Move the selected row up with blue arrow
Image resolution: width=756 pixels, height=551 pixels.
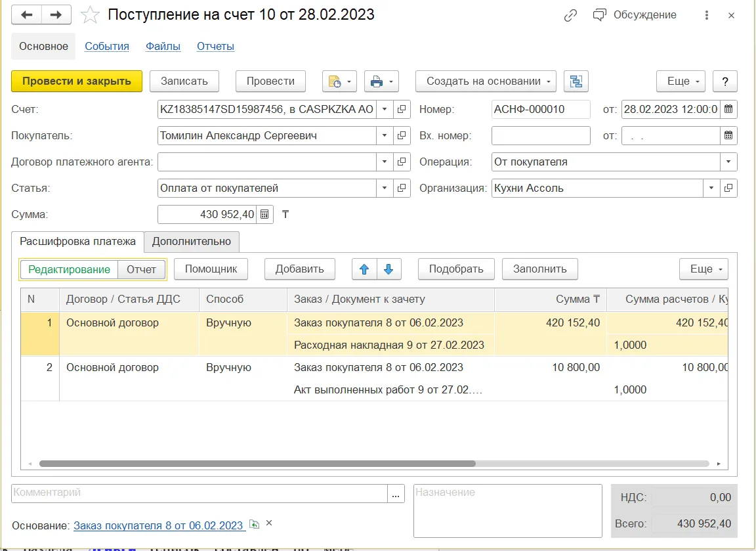[364, 269]
